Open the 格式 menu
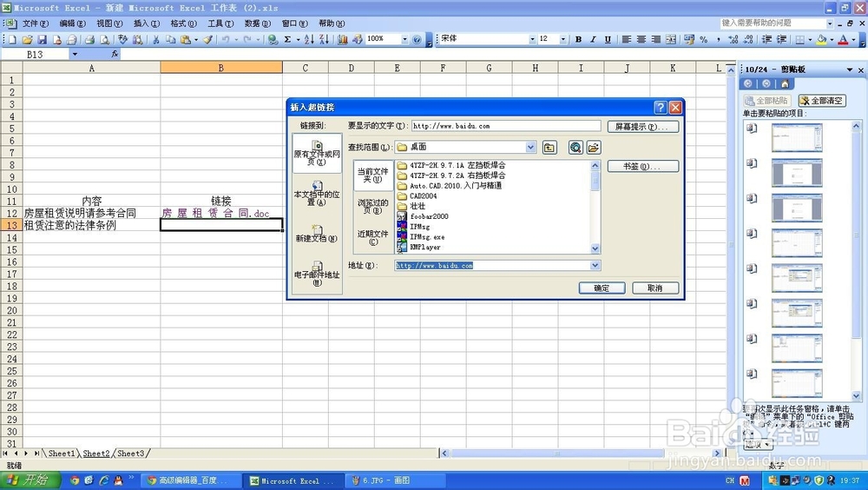The width and height of the screenshot is (868, 490). (x=183, y=23)
